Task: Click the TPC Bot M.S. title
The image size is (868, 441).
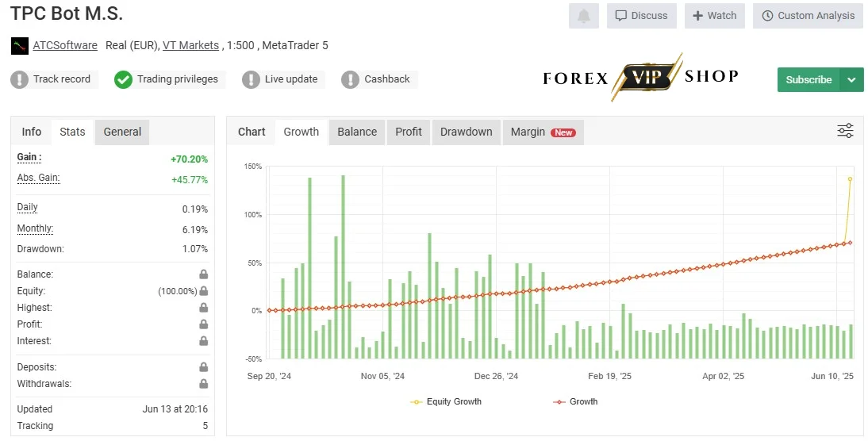Action: pos(67,13)
